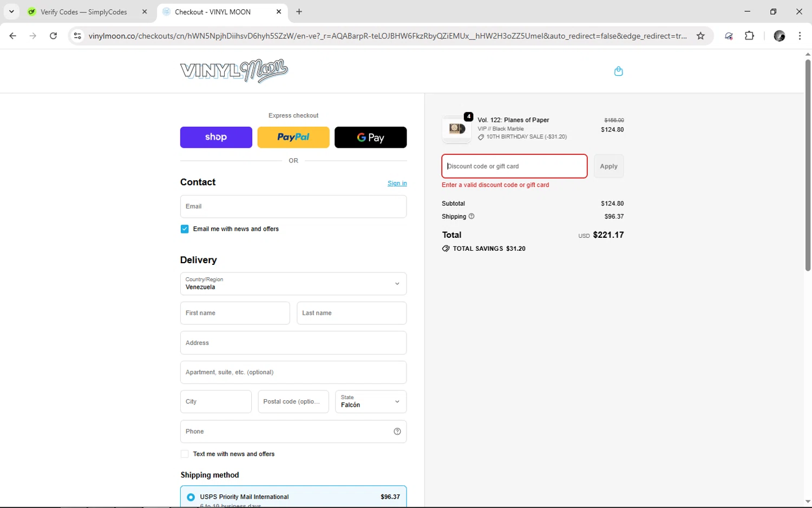Open the State dropdown showing Falcón

click(371, 402)
